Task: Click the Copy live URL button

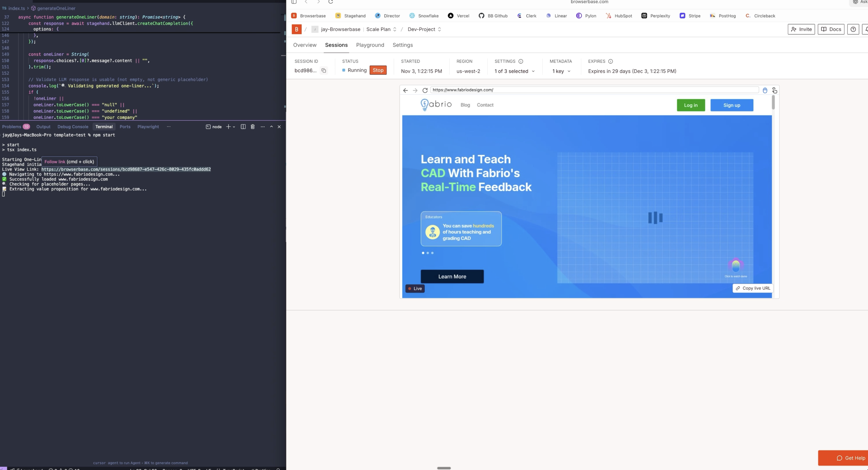Action: tap(753, 288)
